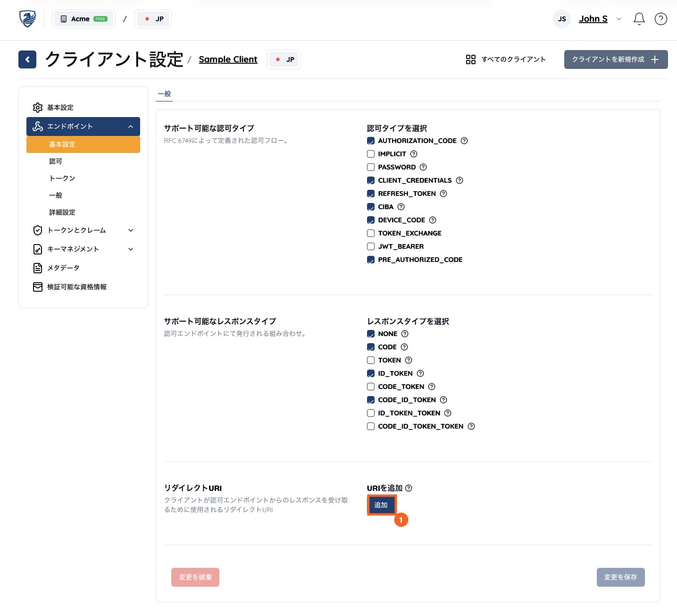This screenshot has height=616, width=677.
Task: Show help for ID_TOKEN_TOKEN response type
Action: [448, 413]
